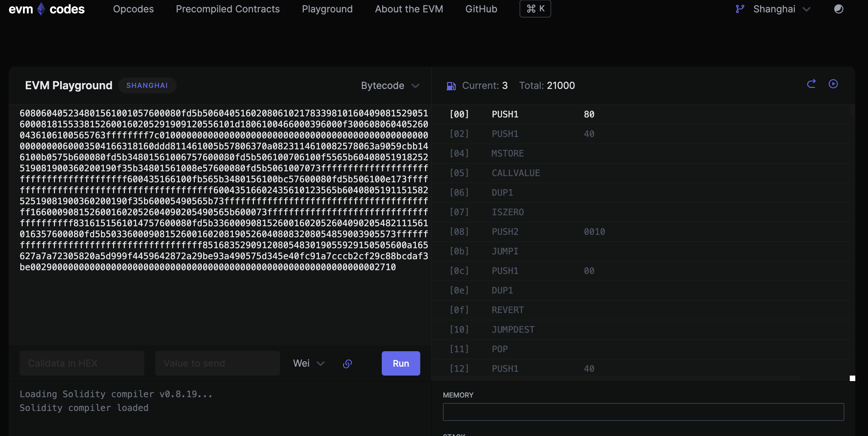Click the Value to send field
The image size is (868, 436).
(x=218, y=363)
